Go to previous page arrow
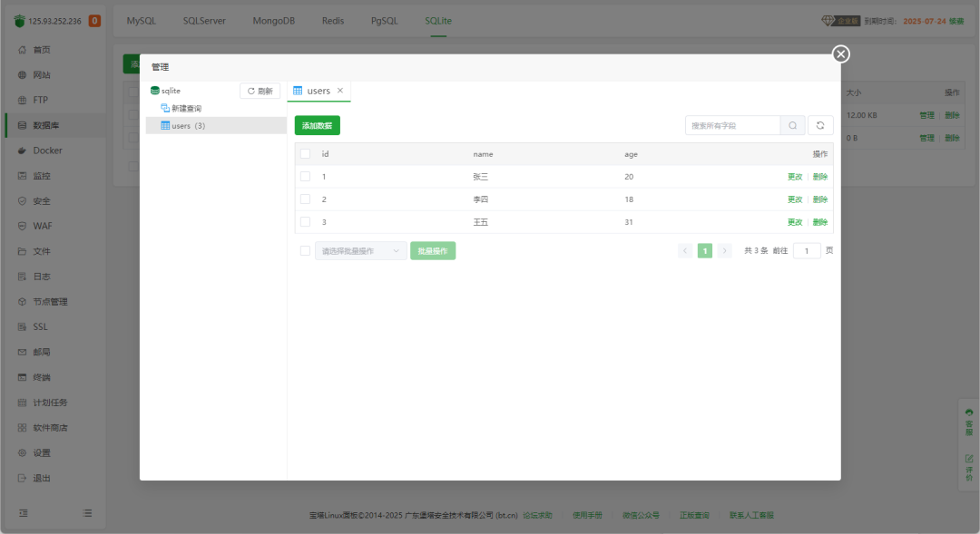The width and height of the screenshot is (980, 534). tap(685, 251)
